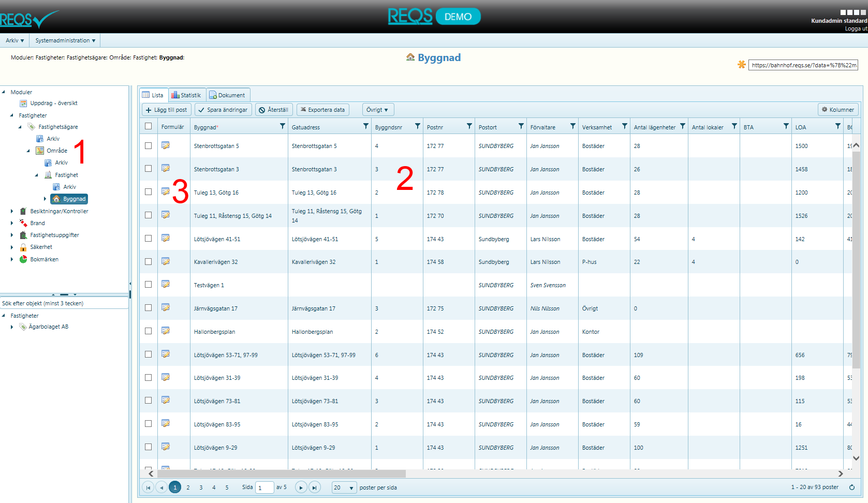Click filter icon on BTA column

(786, 126)
